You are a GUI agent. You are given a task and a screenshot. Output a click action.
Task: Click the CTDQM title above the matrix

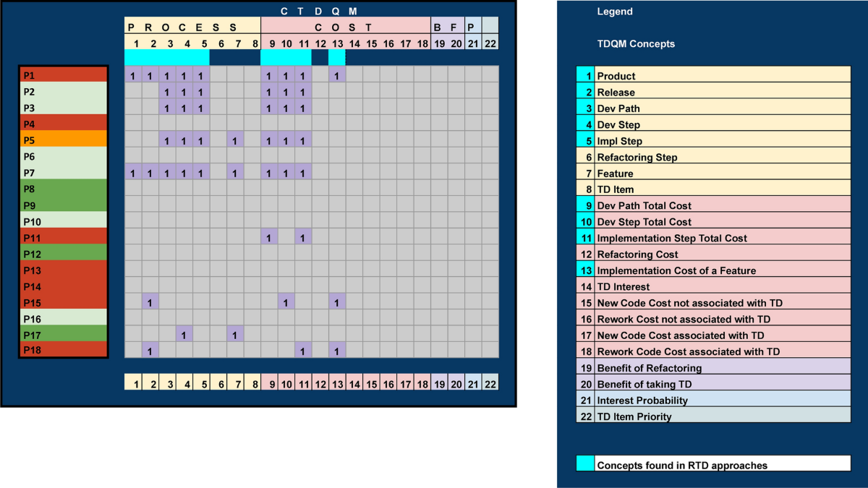318,12
